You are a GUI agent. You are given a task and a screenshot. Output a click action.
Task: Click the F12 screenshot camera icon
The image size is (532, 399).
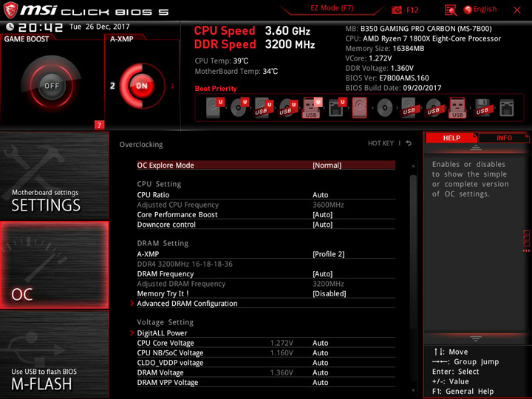(396, 10)
